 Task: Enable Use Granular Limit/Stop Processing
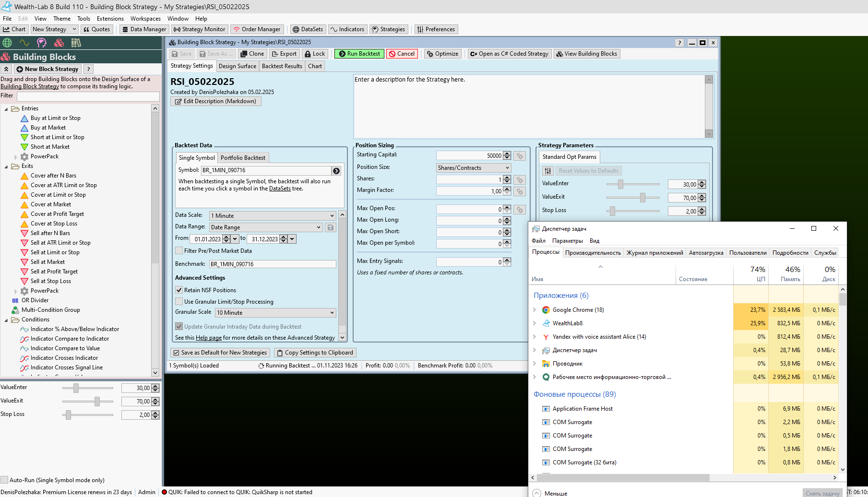(x=179, y=301)
